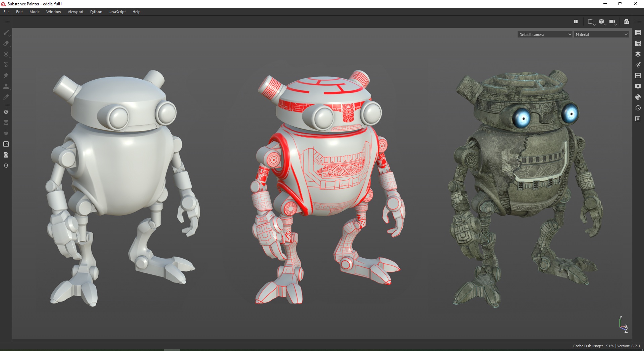Open the Texture Set List panel
The width and height of the screenshot is (644, 351).
638,33
